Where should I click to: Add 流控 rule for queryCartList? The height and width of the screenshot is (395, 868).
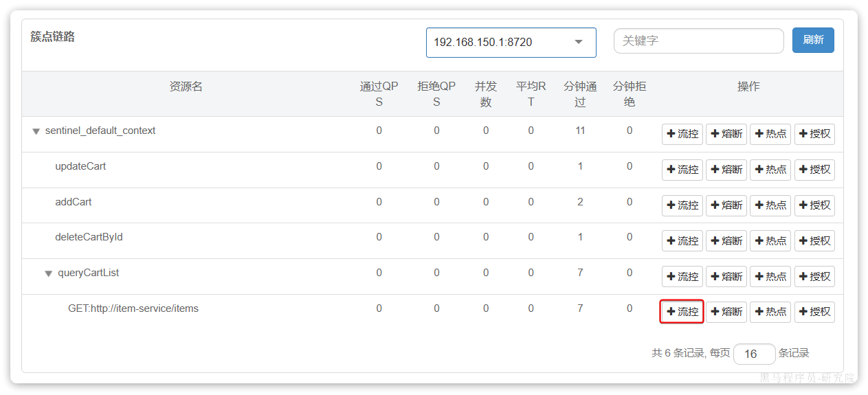click(x=682, y=277)
